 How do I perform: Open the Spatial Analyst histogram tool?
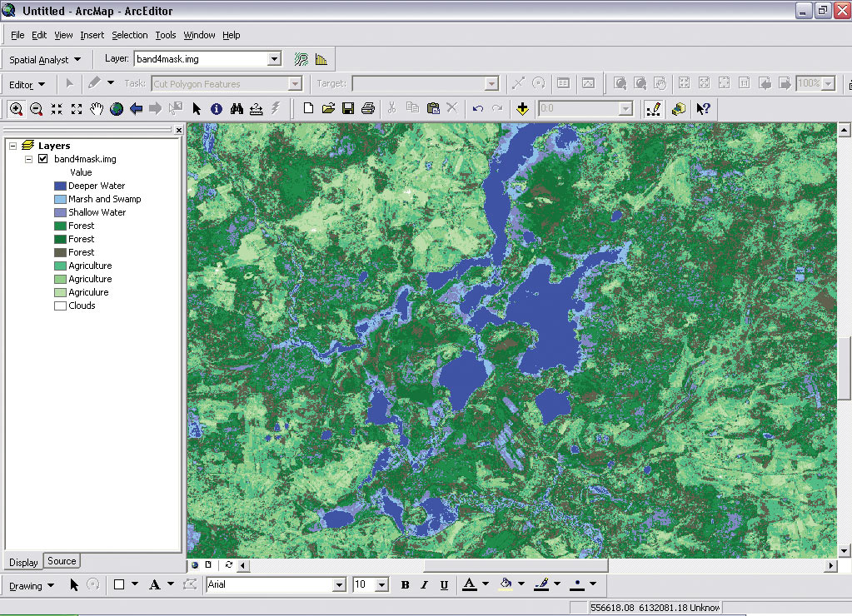pos(321,59)
